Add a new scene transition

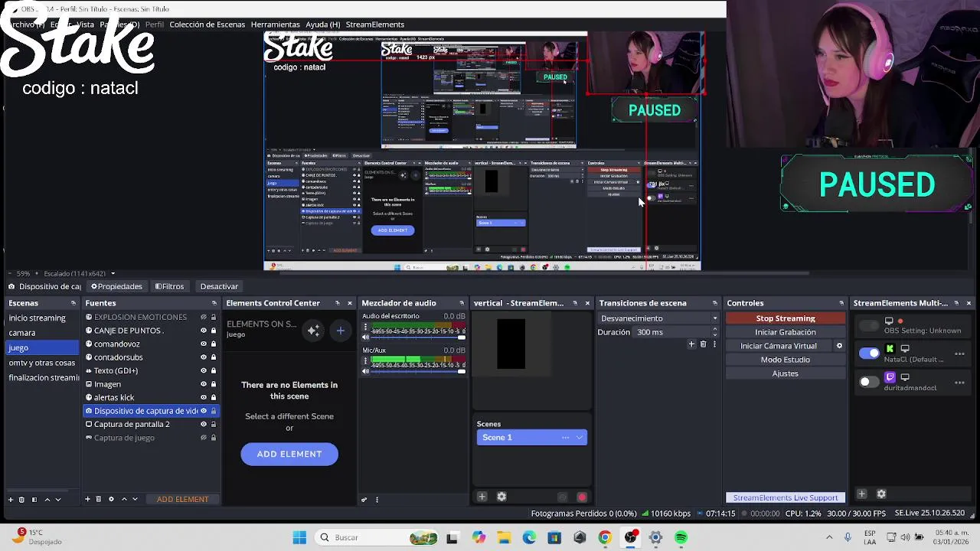691,344
